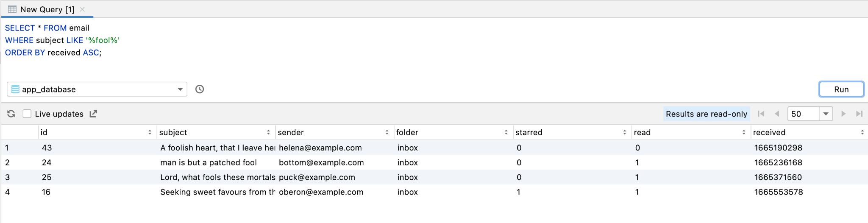Go to the previous results page

(x=777, y=114)
